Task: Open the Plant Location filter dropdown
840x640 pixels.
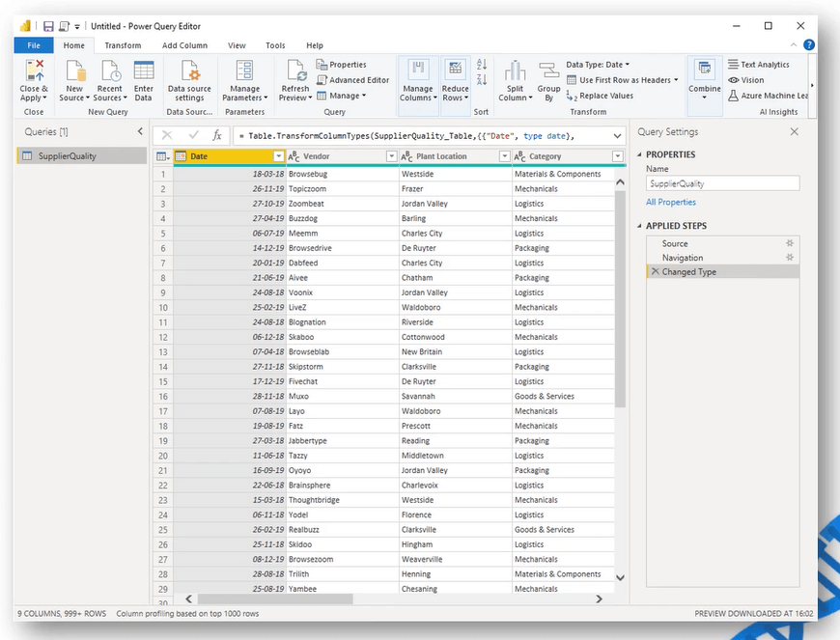Action: (x=504, y=156)
